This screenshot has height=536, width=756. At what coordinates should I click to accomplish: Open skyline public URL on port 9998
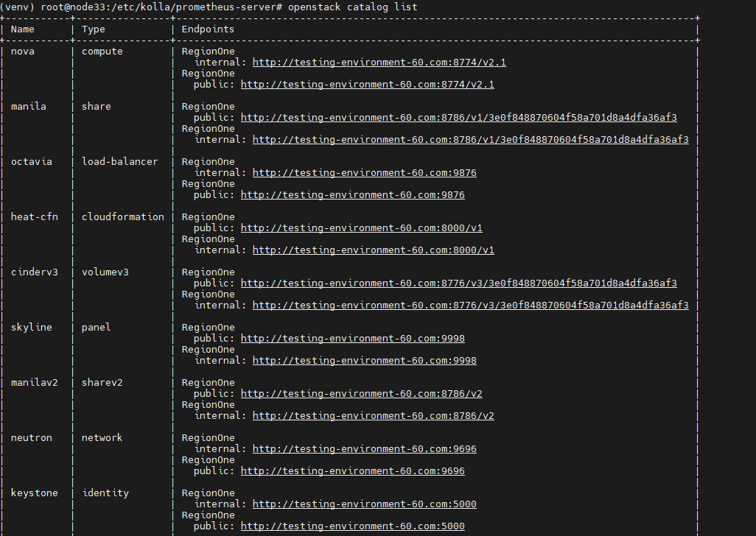(352, 339)
